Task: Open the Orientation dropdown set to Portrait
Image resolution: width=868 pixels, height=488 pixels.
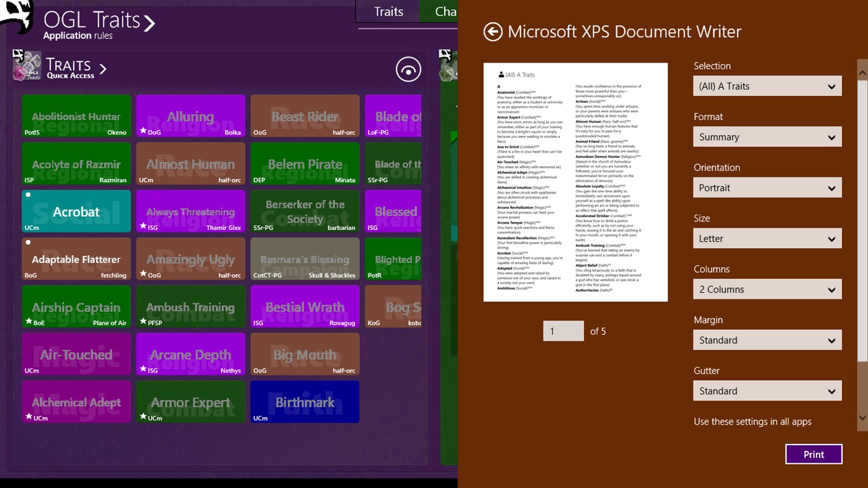Action: coord(767,187)
